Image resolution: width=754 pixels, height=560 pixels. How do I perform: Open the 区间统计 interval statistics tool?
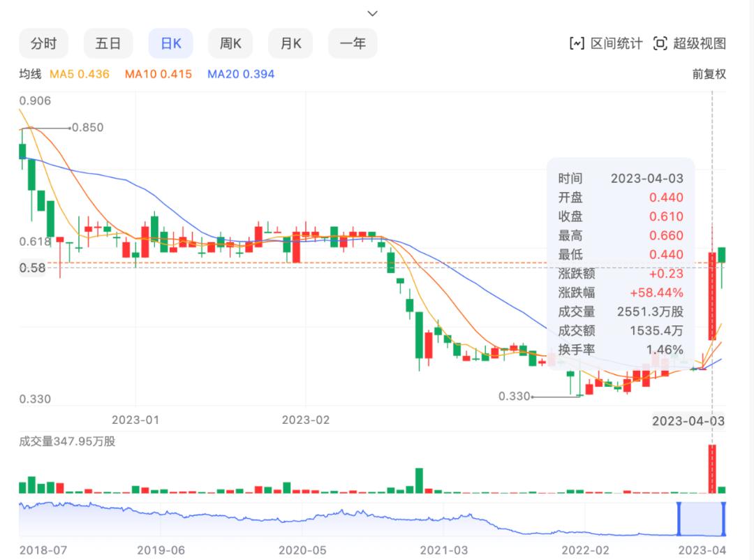(x=607, y=43)
